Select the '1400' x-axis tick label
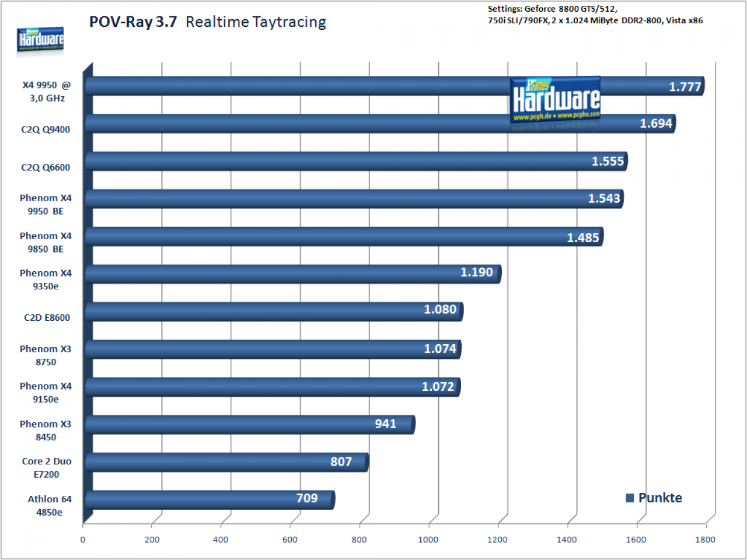Screen dimensions: 747x560 click(x=567, y=540)
